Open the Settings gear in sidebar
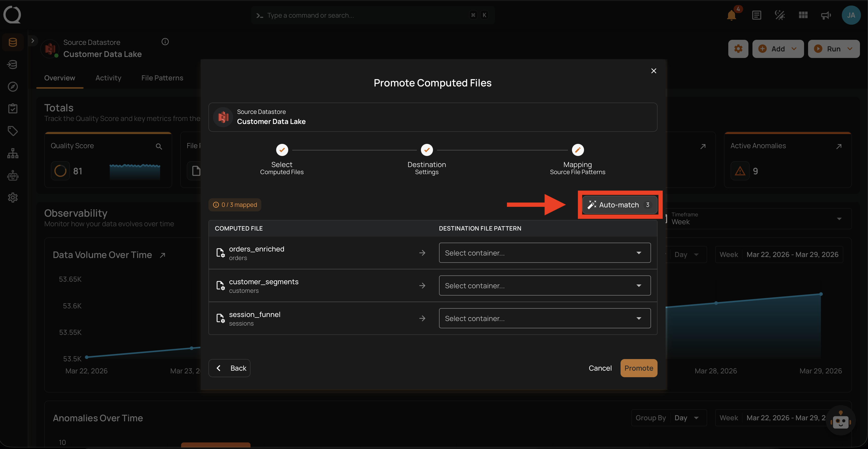The height and width of the screenshot is (449, 868). [x=13, y=197]
